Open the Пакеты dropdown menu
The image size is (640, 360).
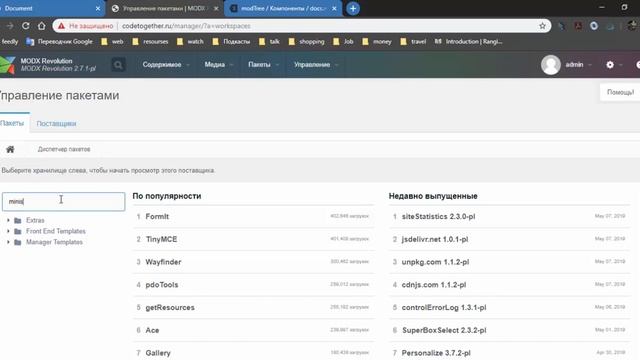click(x=263, y=64)
